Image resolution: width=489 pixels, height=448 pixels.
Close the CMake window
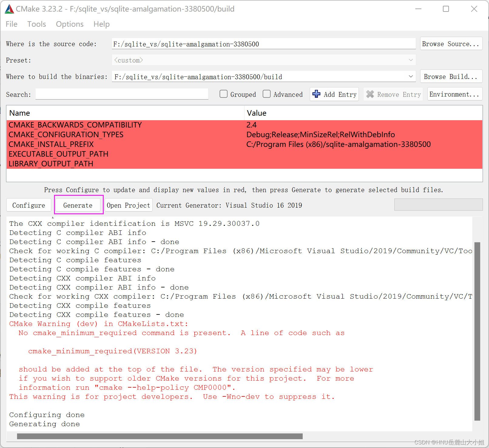[474, 9]
